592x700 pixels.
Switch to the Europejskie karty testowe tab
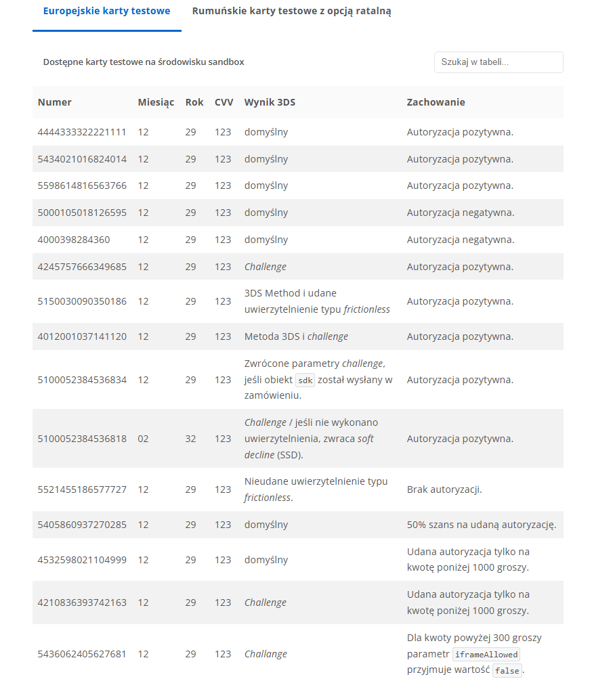pyautogui.click(x=106, y=12)
